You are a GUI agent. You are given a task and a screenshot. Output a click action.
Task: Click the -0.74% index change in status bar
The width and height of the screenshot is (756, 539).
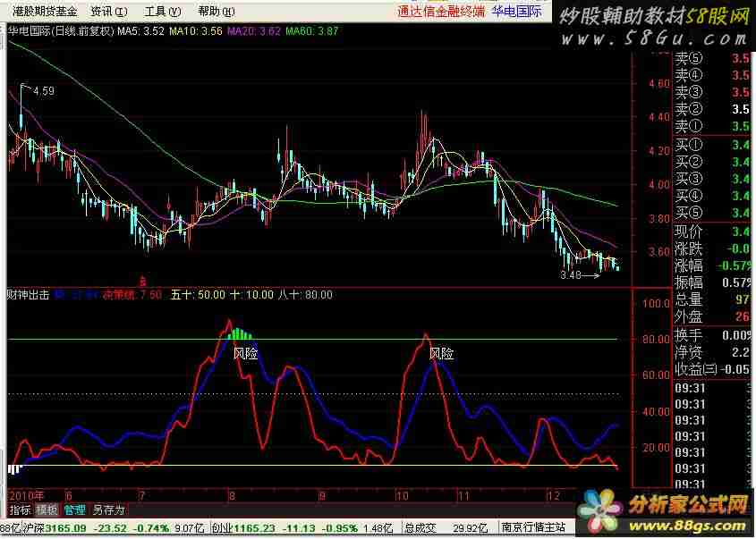pos(151,528)
